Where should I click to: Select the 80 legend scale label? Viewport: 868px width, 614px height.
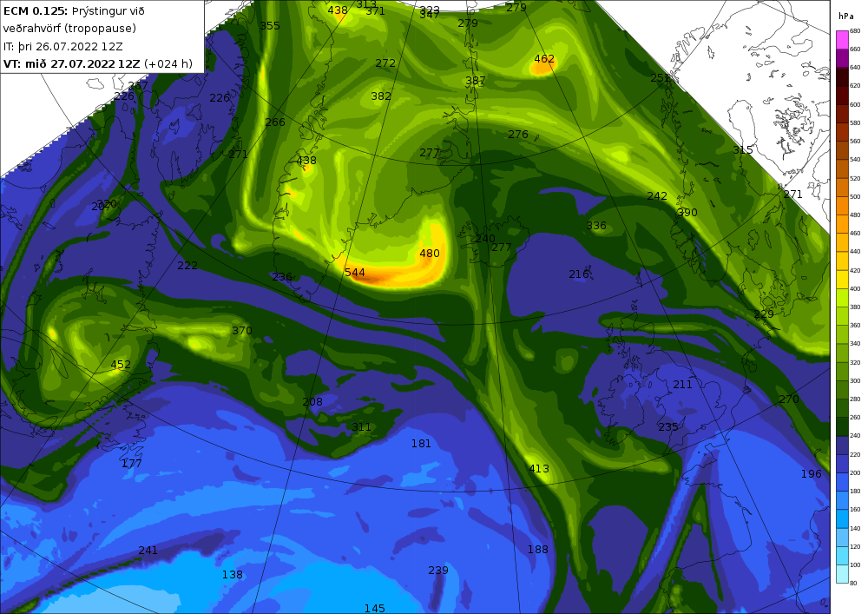tap(853, 583)
